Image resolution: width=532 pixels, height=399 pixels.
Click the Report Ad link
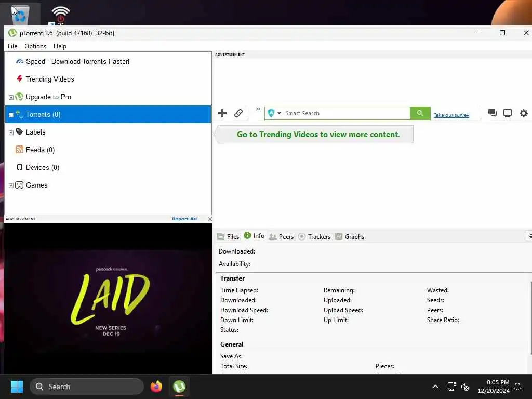(184, 219)
